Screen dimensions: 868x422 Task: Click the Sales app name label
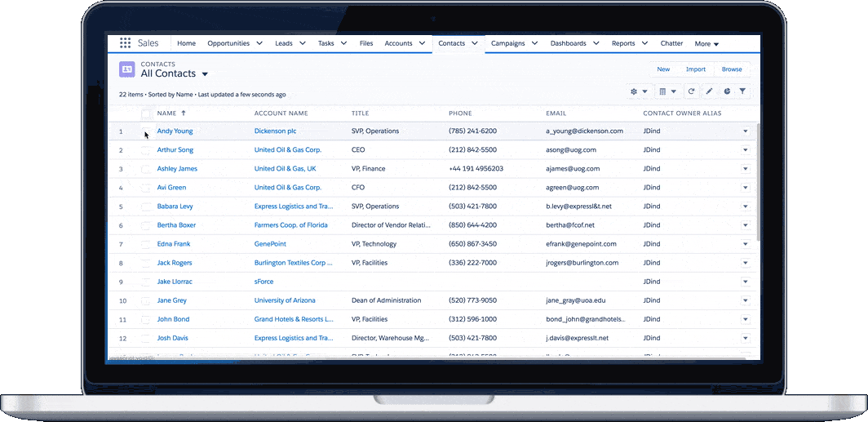(x=148, y=43)
